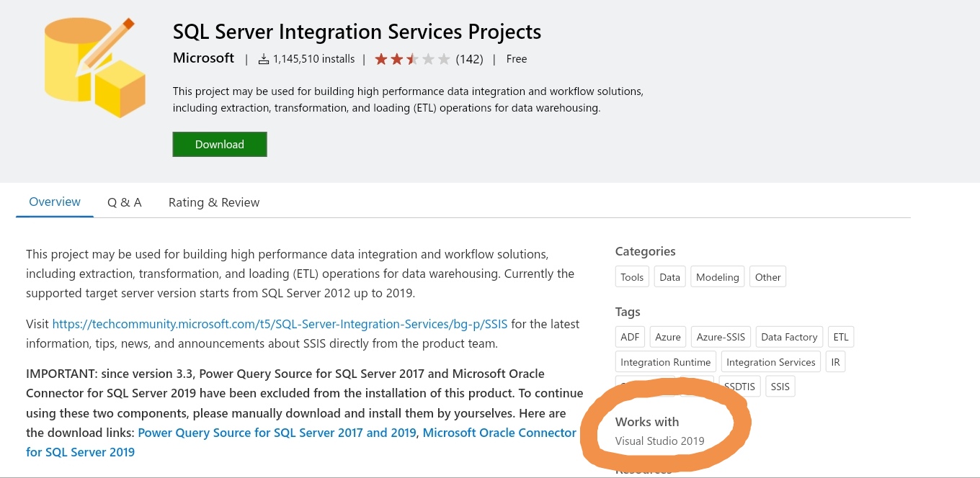This screenshot has height=478, width=980.
Task: Open the techcommunity.microsoft.com SSIS link
Action: point(280,324)
